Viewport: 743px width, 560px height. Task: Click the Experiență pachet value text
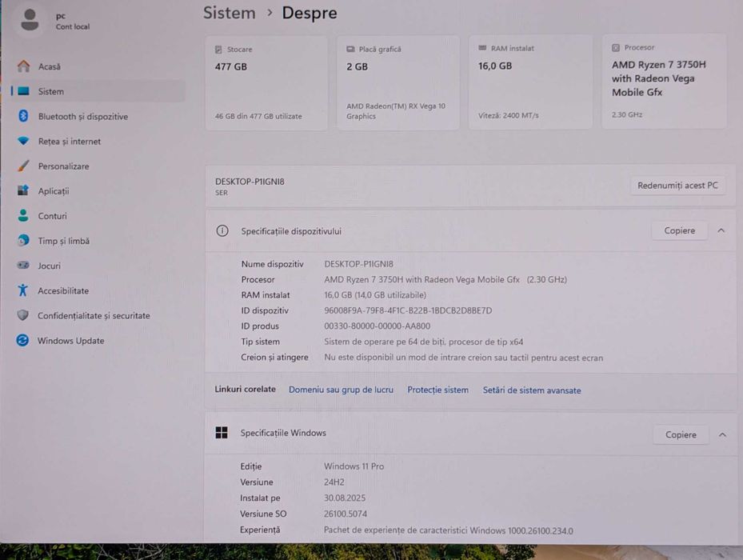click(448, 530)
